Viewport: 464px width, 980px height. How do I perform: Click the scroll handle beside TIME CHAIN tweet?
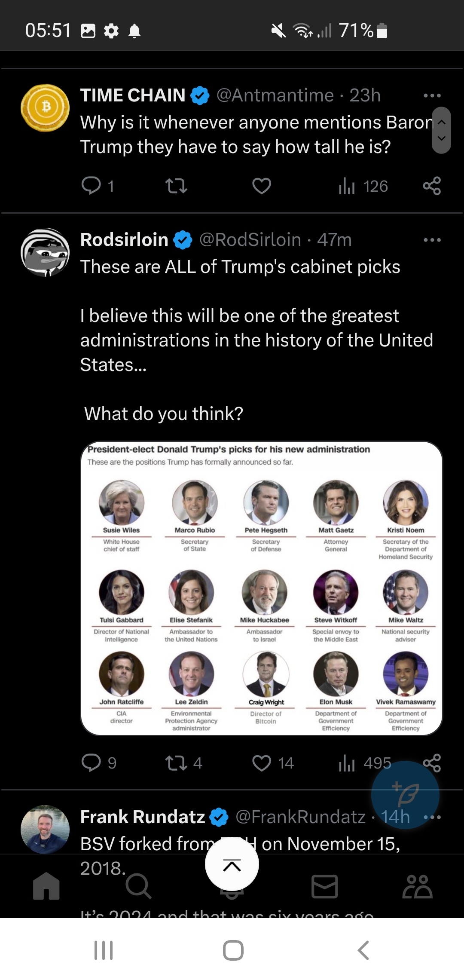pyautogui.click(x=441, y=130)
